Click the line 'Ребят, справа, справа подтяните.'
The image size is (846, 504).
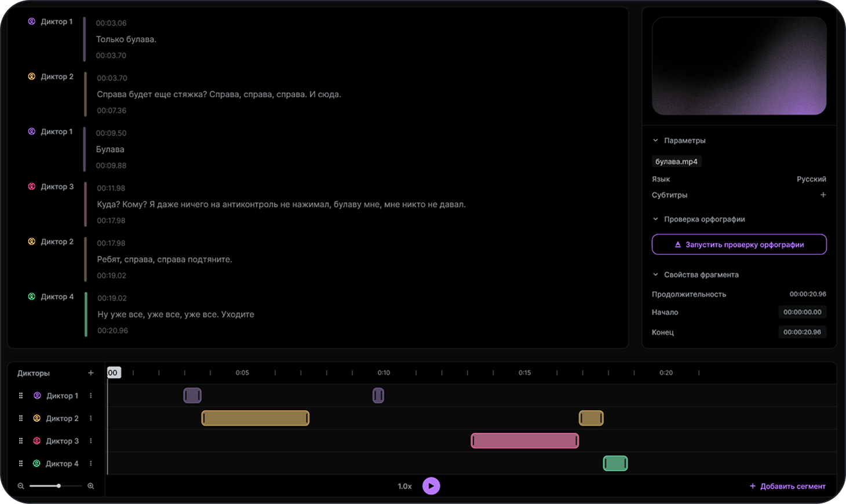[165, 260]
